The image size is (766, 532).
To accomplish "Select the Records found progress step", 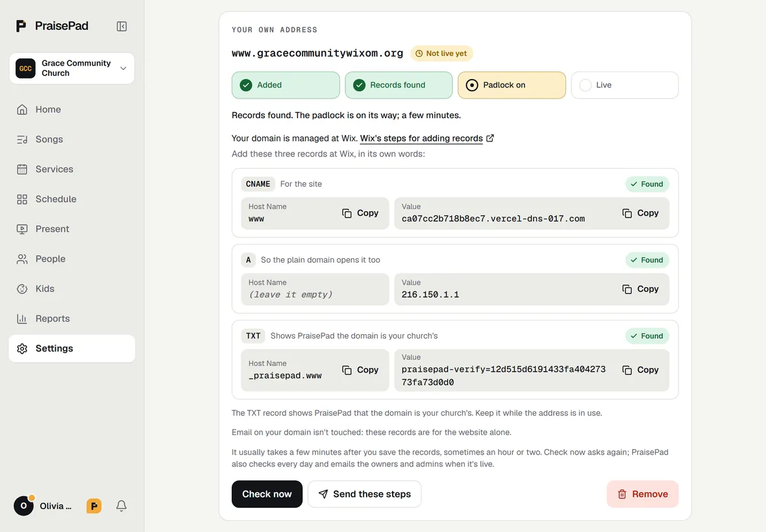I will (399, 85).
